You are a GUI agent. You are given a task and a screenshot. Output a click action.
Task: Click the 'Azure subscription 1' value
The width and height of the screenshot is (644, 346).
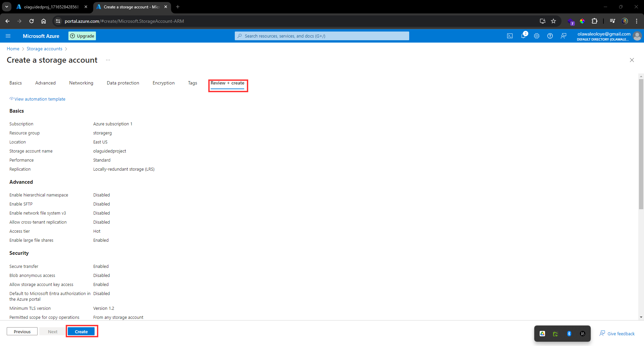(113, 124)
